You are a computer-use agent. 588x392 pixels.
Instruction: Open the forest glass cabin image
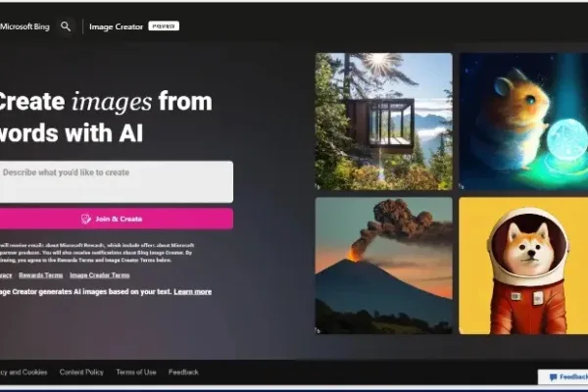(383, 122)
